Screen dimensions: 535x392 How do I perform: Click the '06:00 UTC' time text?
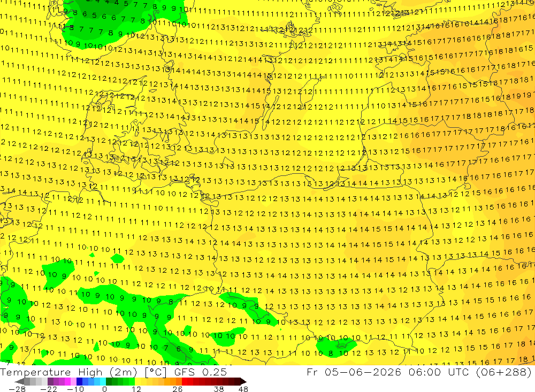(440, 372)
